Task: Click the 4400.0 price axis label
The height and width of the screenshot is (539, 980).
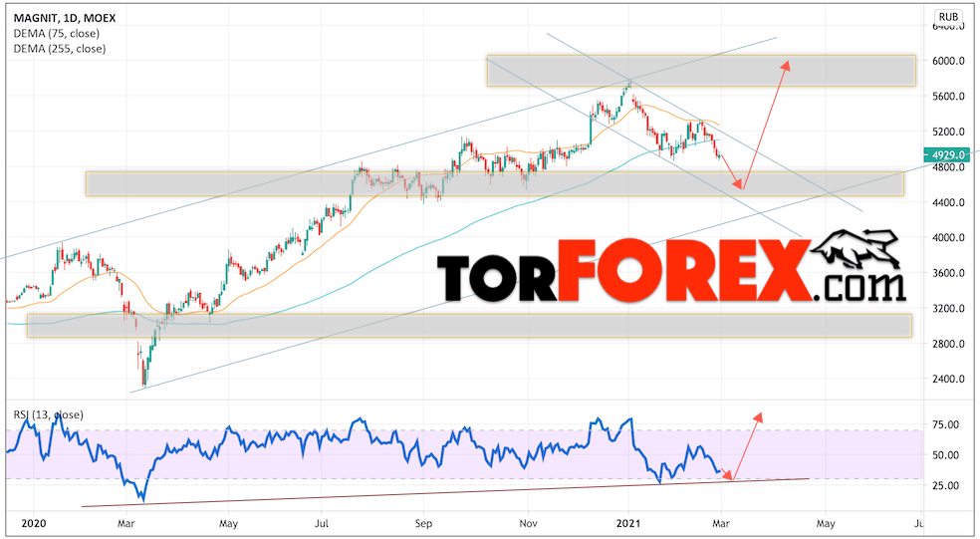Action: point(948,202)
